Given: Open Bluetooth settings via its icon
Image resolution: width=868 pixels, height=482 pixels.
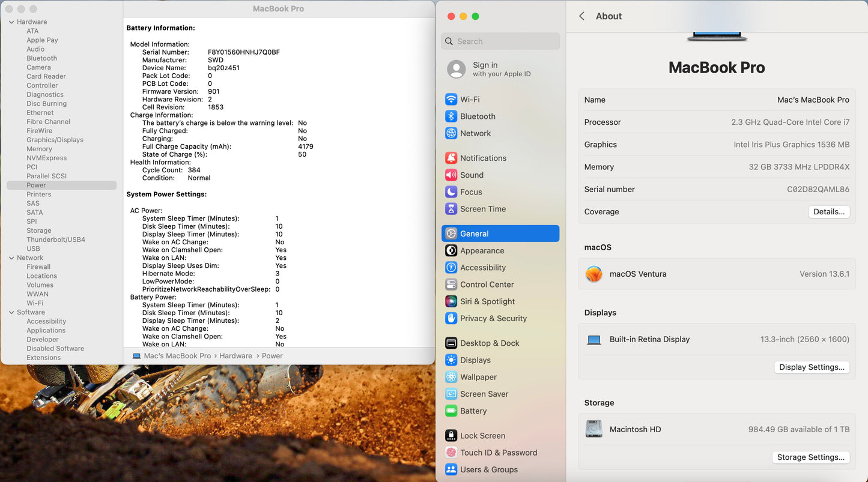Looking at the screenshot, I should [451, 116].
